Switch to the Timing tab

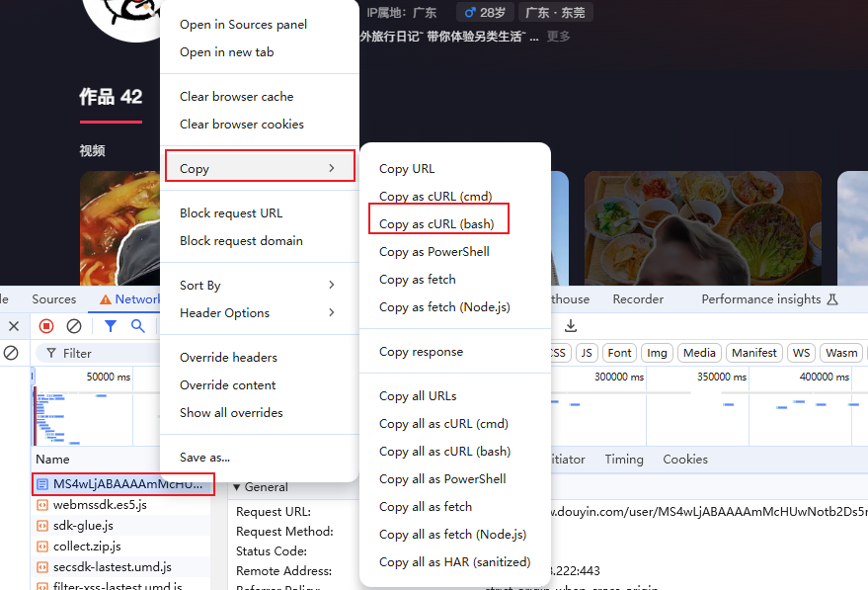point(623,460)
